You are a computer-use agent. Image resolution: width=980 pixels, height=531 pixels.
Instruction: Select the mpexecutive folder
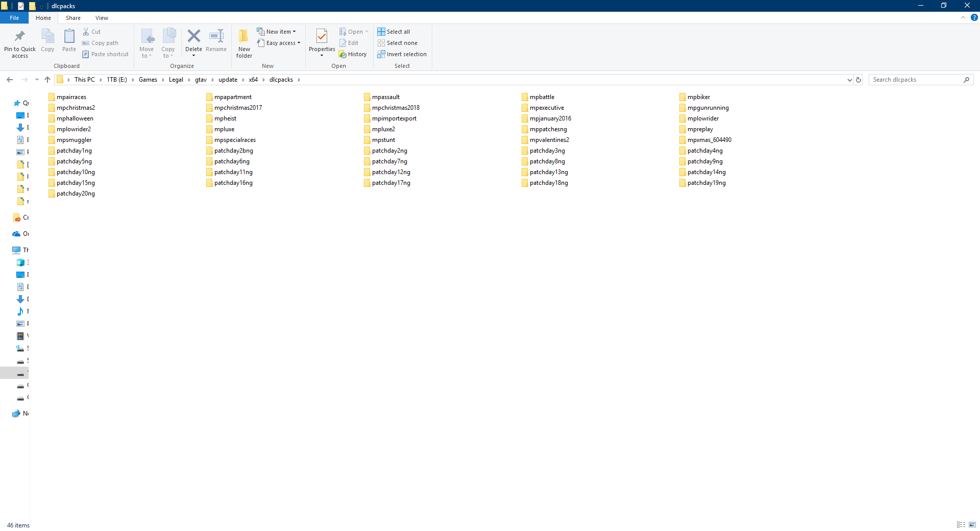543,108
